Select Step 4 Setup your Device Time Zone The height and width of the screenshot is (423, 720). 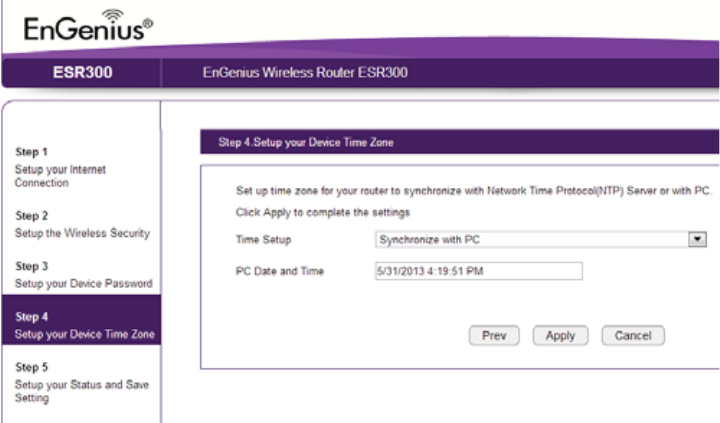(x=82, y=320)
